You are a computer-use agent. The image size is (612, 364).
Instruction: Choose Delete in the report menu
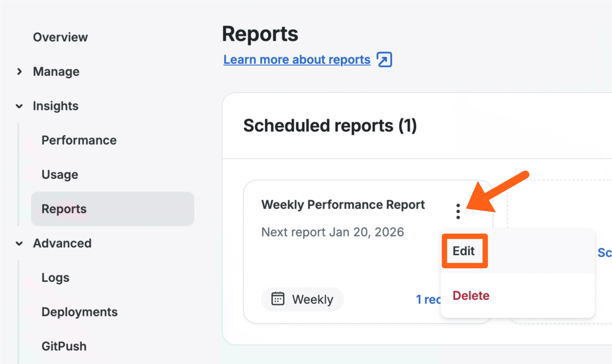point(471,296)
